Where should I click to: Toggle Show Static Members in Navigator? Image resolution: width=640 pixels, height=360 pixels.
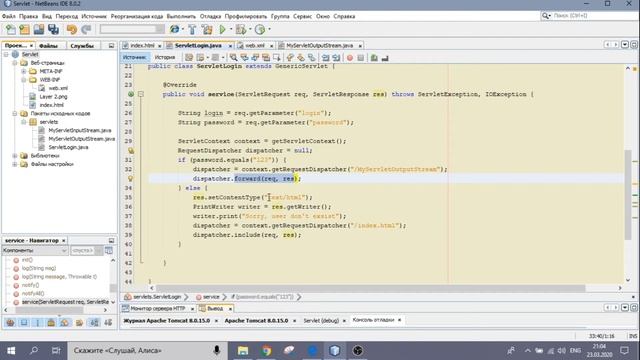pyautogui.click(x=38, y=323)
